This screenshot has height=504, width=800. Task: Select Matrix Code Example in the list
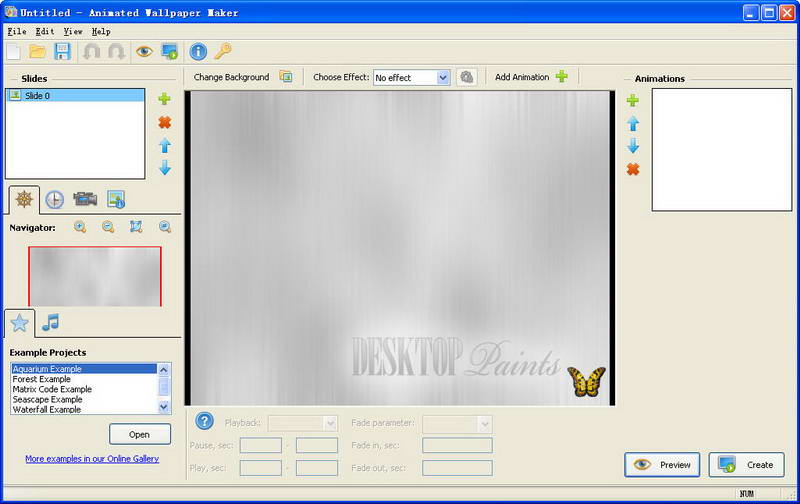pos(84,389)
